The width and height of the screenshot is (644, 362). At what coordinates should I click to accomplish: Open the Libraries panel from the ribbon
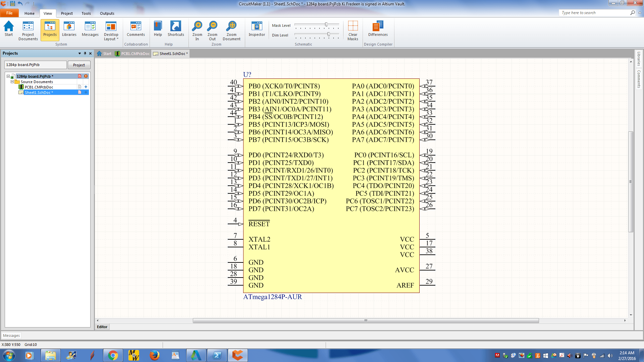69,29
